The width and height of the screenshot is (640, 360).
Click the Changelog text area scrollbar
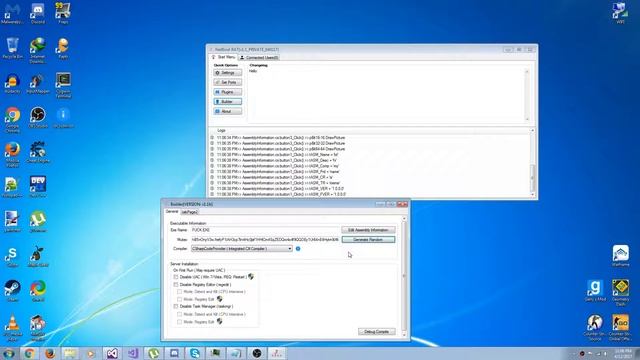pos(527,95)
